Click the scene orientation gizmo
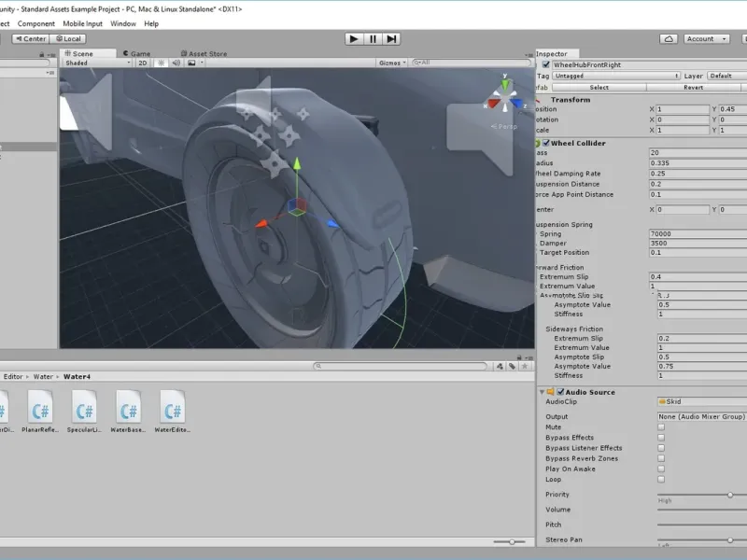747x560 pixels. (505, 98)
